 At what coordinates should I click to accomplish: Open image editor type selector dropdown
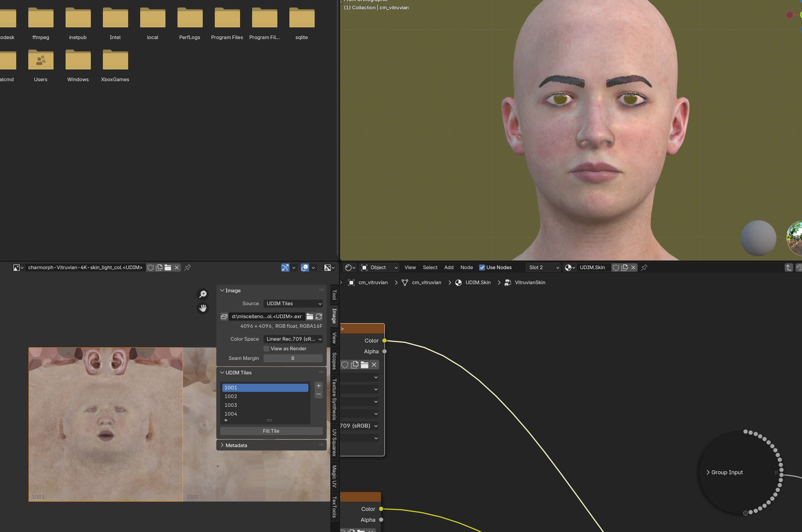[18, 268]
